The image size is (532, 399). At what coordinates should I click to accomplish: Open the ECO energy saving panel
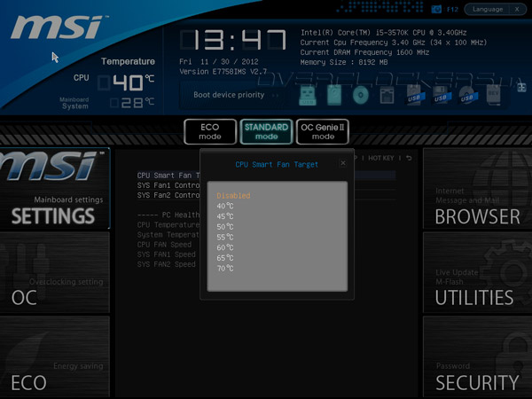pyautogui.click(x=55, y=356)
